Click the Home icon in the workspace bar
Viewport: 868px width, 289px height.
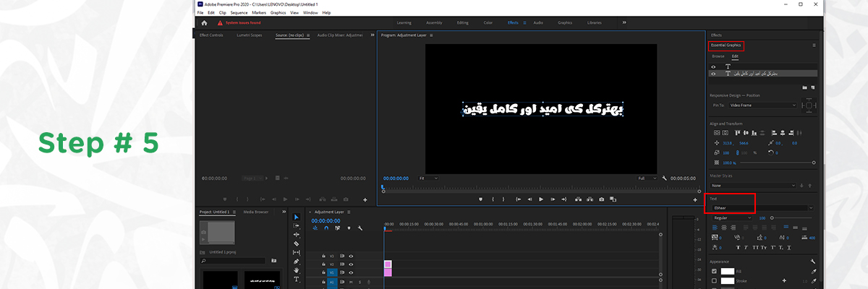tap(205, 22)
